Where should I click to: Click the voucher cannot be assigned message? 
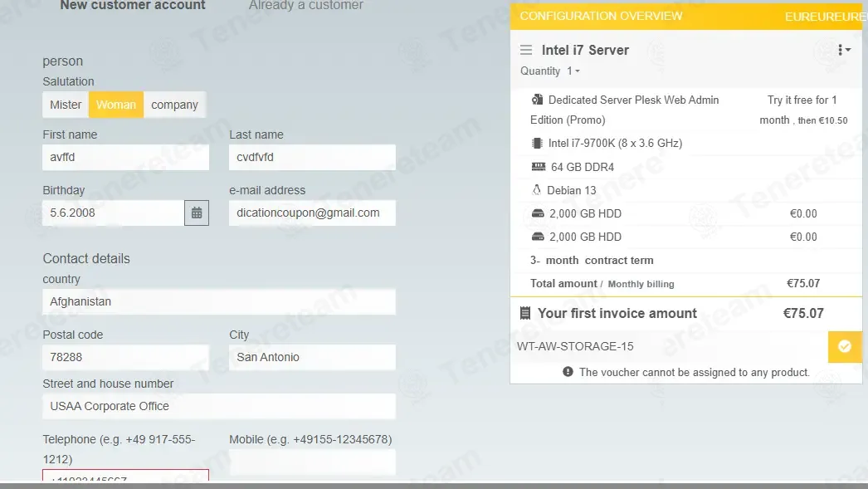click(695, 372)
